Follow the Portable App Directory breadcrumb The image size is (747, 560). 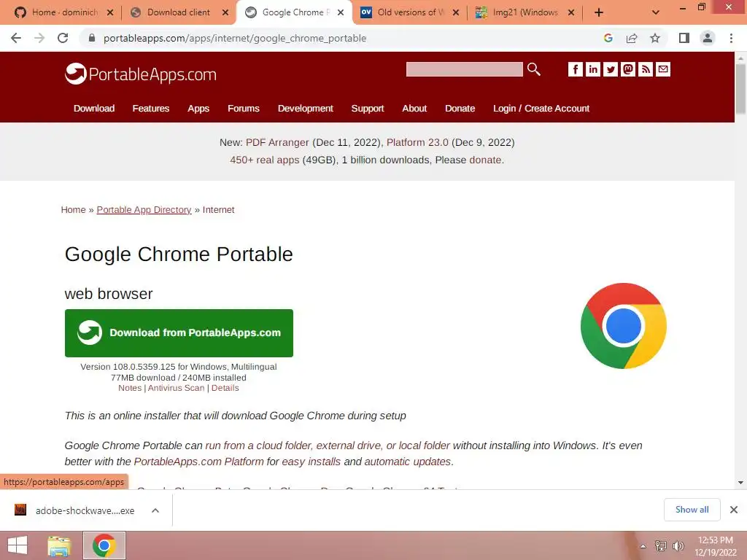tap(144, 209)
